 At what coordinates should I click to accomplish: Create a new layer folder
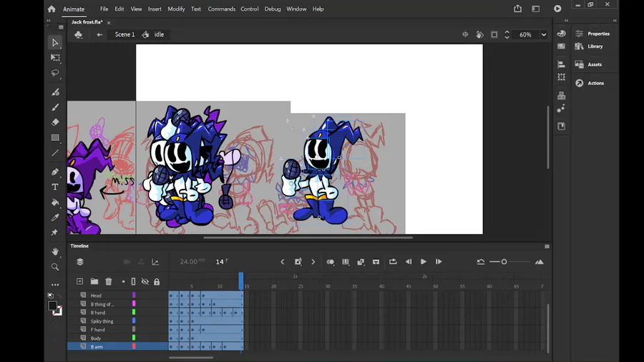click(94, 281)
